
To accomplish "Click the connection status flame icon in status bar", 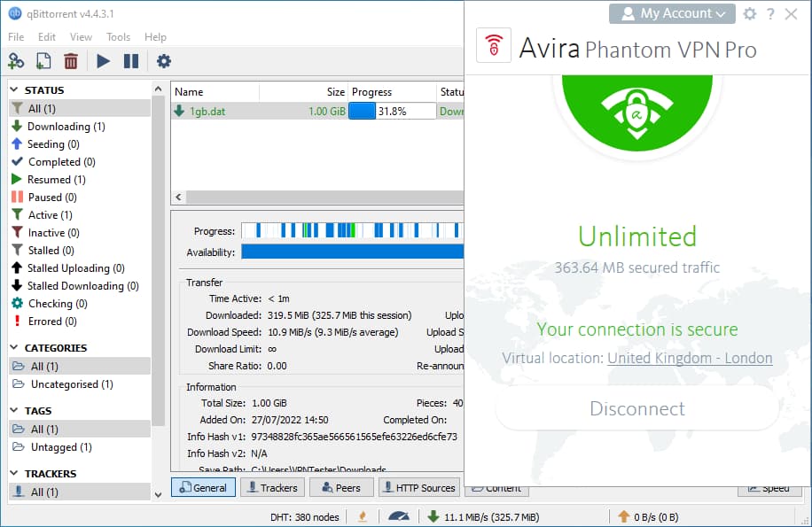I will [363, 516].
